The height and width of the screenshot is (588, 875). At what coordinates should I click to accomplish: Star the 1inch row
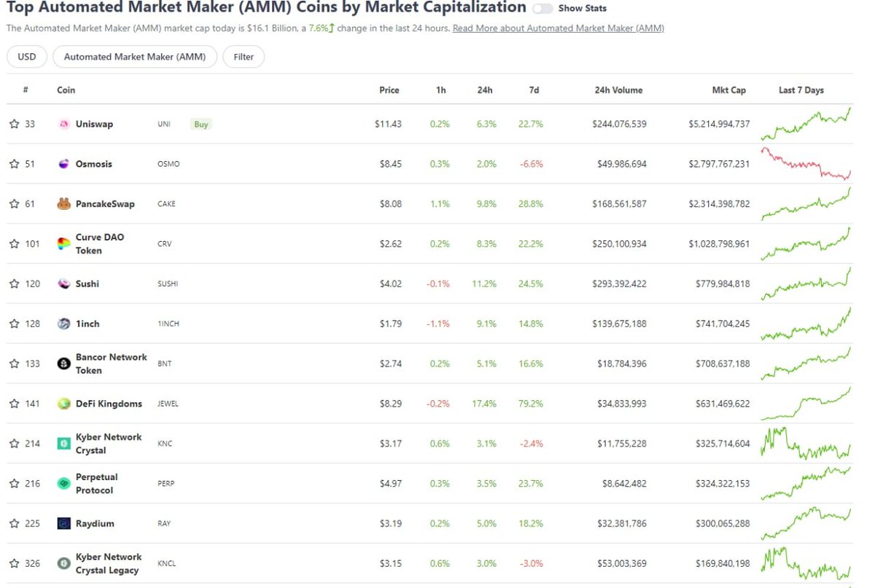14,324
